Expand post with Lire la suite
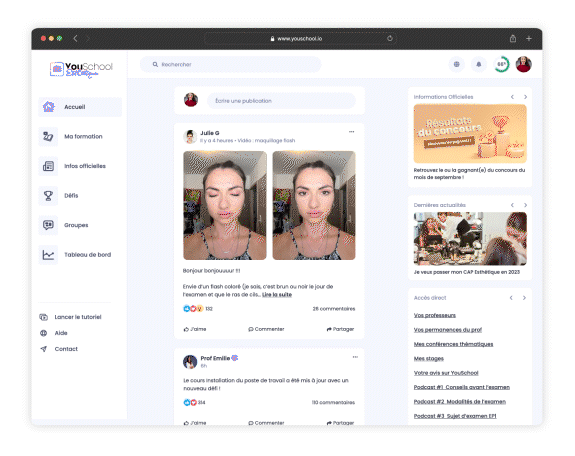This screenshot has width=575, height=456. click(x=277, y=295)
